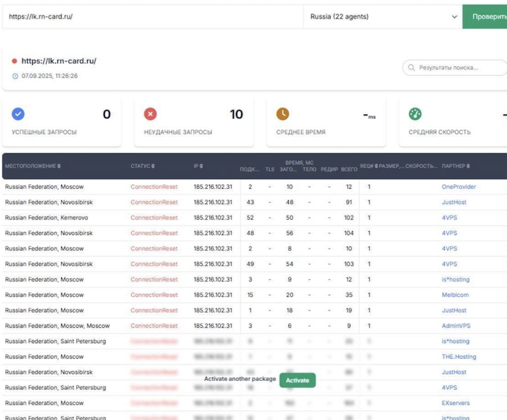The image size is (507, 420).
Task: Click the green Activate button
Action: pyautogui.click(x=297, y=380)
